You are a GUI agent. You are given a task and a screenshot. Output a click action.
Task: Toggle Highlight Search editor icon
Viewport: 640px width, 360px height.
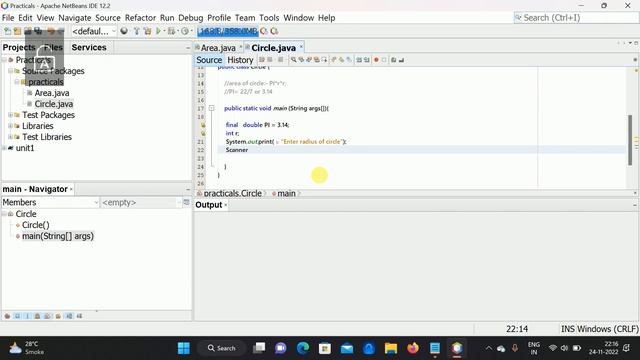point(317,60)
